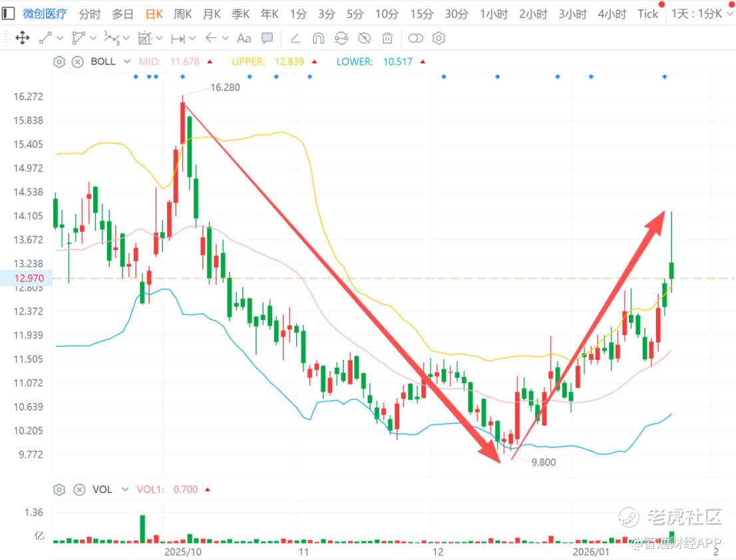Switch to 10分 minute chart
Image resolution: width=736 pixels, height=560 pixels.
pyautogui.click(x=387, y=14)
